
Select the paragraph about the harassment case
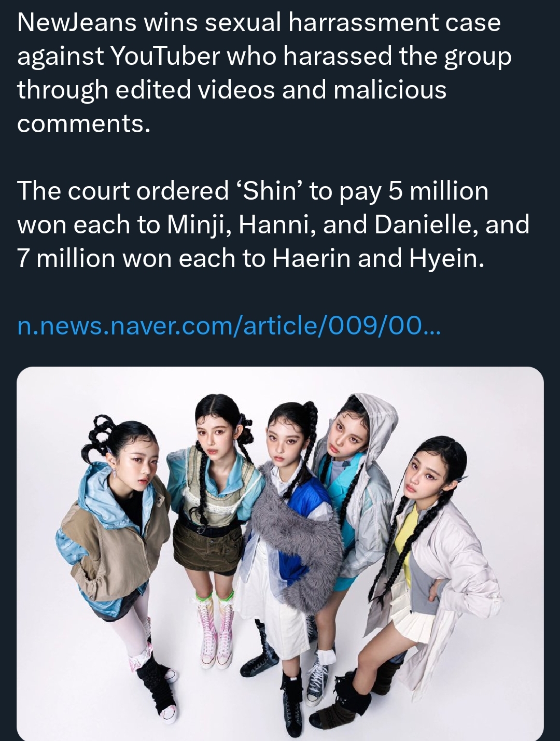(264, 73)
